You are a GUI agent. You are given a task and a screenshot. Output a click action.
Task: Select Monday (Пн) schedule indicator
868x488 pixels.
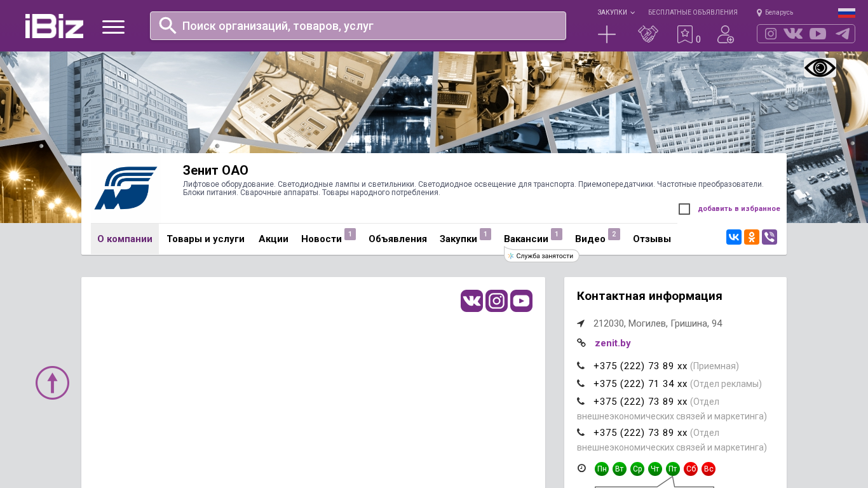click(x=602, y=469)
